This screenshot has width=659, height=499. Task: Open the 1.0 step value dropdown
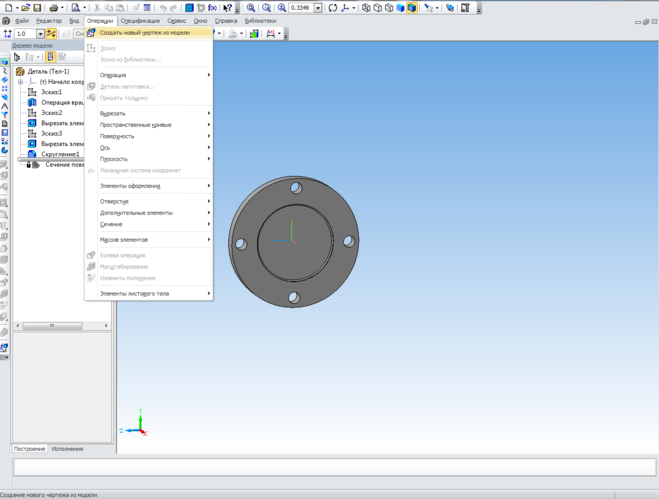[40, 34]
